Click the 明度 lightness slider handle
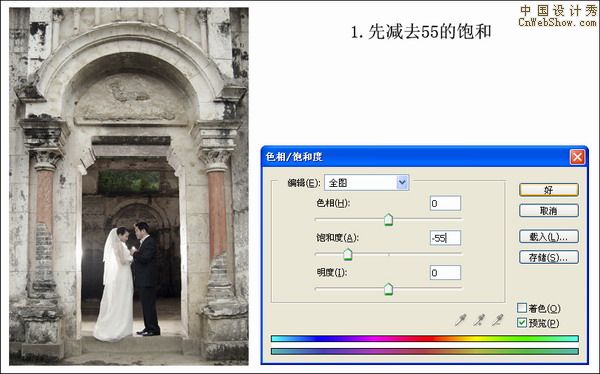This screenshot has width=600, height=374. point(388,289)
